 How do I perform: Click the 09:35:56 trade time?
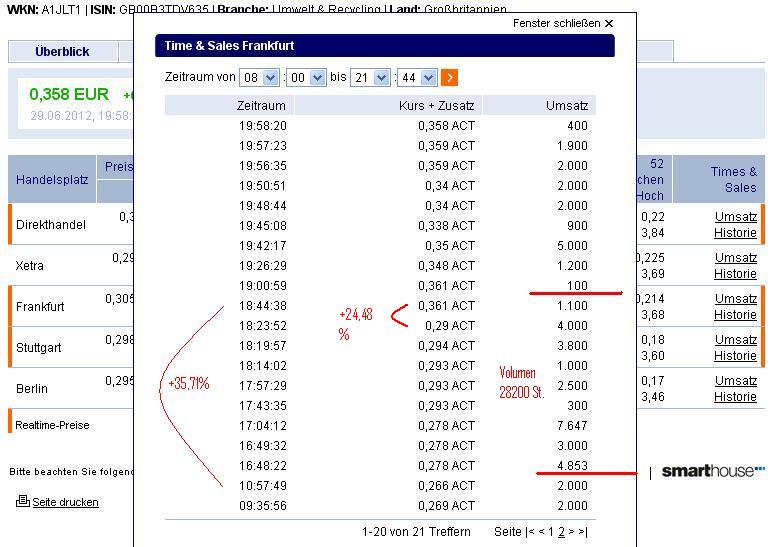pyautogui.click(x=263, y=506)
